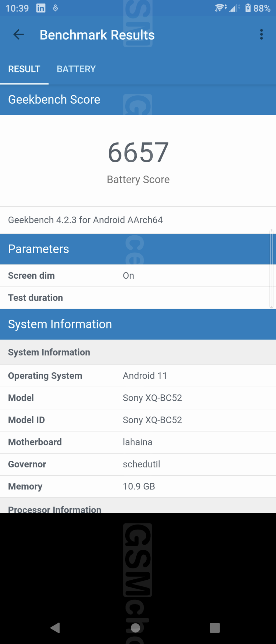Tap the Screen dim parameter row
This screenshot has height=644, width=276.
coord(135,276)
